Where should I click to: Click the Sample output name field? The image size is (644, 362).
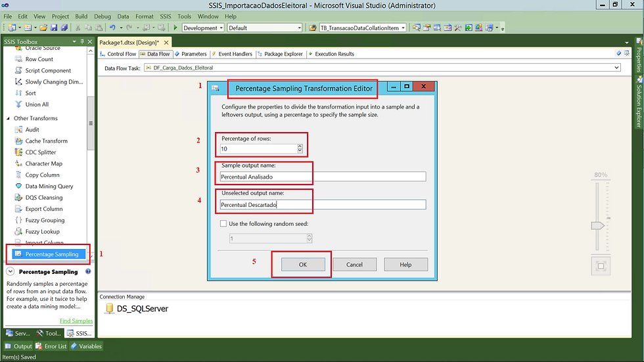(323, 177)
